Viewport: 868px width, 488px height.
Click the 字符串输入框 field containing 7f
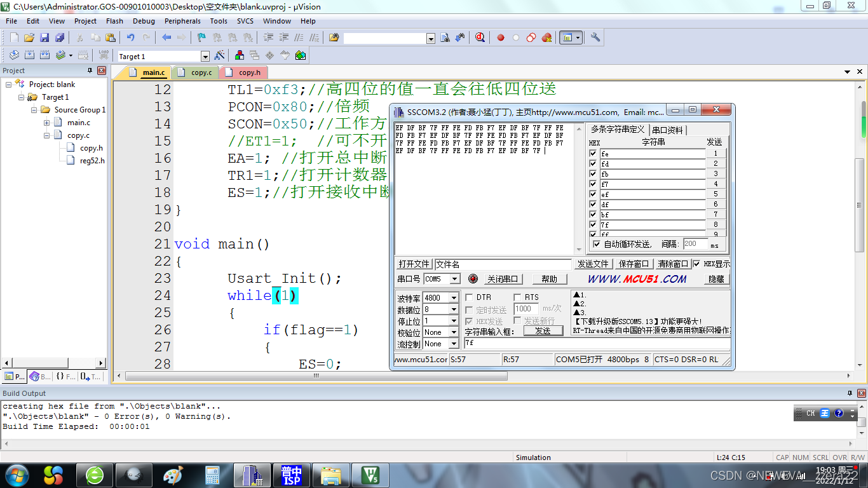tap(597, 343)
